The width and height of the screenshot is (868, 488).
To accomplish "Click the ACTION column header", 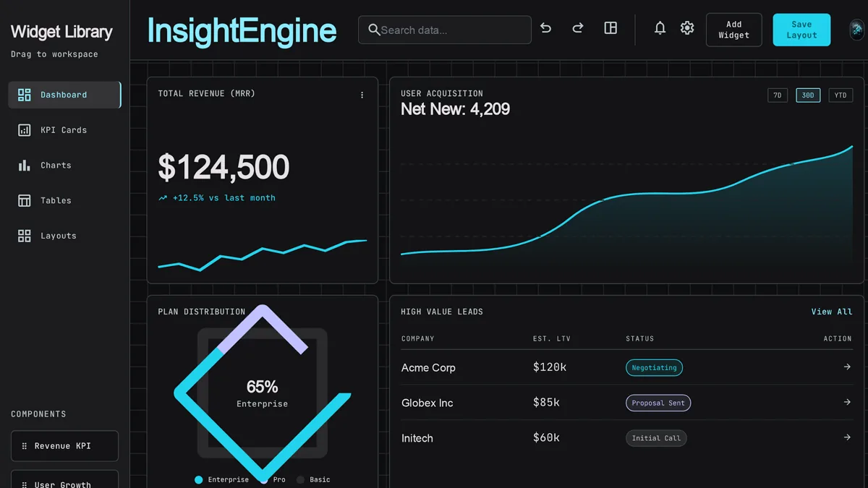I will pos(838,338).
